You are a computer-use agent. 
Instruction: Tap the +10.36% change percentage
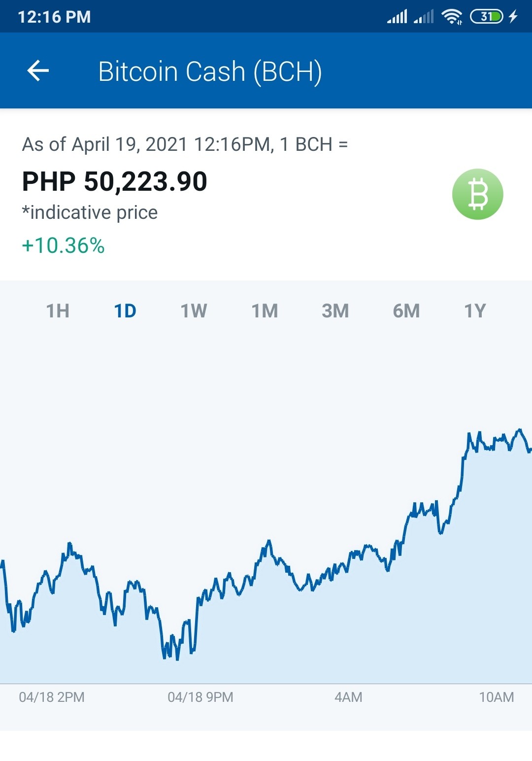point(63,245)
